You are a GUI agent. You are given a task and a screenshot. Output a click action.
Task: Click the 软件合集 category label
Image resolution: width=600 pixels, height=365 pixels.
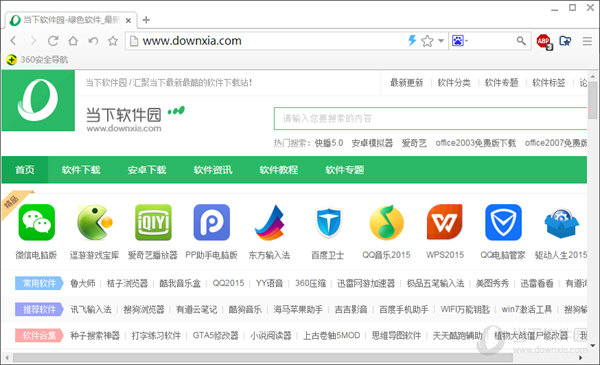(39, 336)
